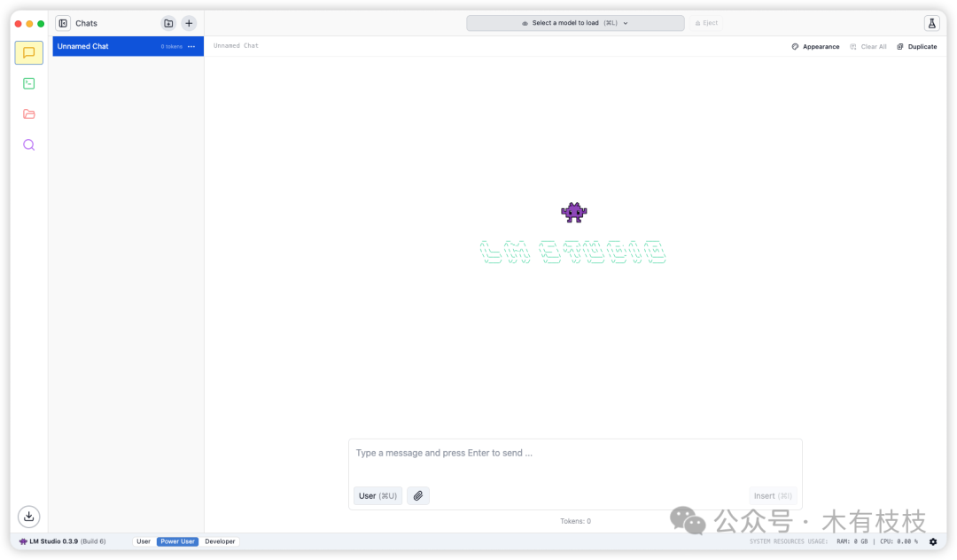This screenshot has height=560, width=957.
Task: Open the Chat section in the sidebar
Action: [x=28, y=53]
